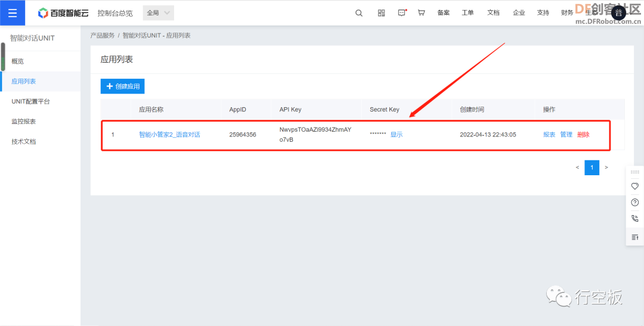
Task: Click the phone support icon
Action: click(x=635, y=219)
